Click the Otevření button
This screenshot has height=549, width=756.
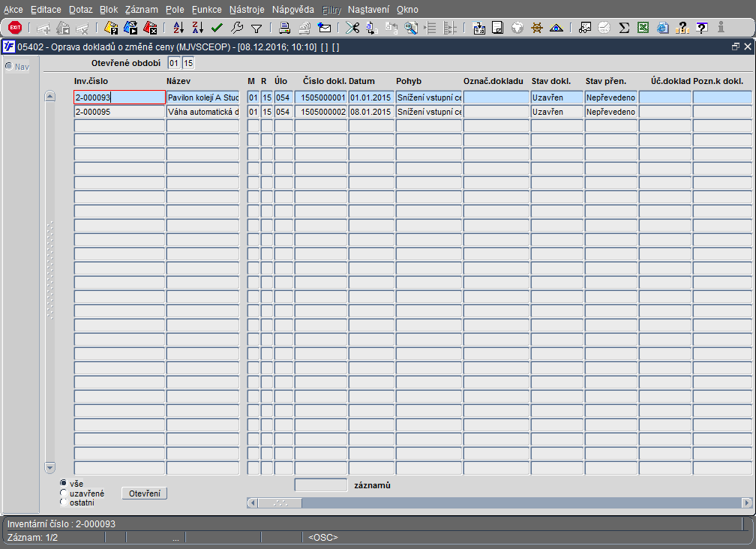[x=145, y=493]
